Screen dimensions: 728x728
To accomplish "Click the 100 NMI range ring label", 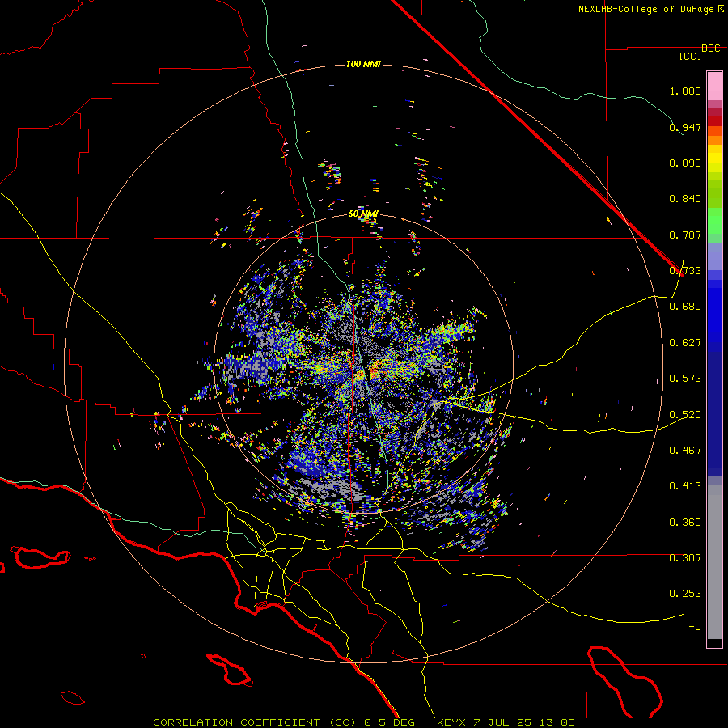I will click(363, 64).
